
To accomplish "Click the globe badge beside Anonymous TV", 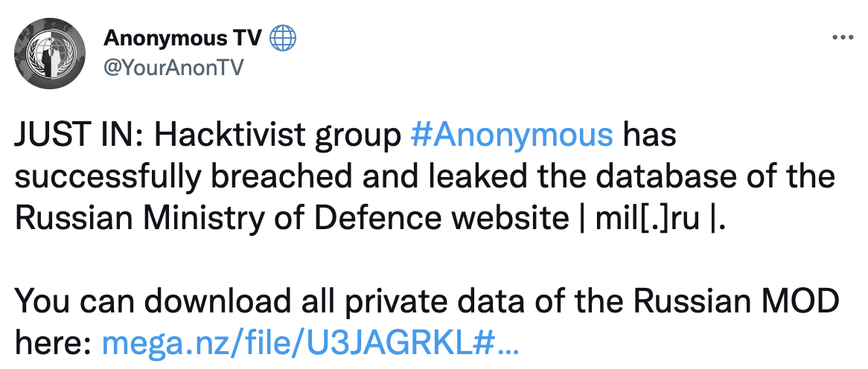I will pyautogui.click(x=282, y=39).
